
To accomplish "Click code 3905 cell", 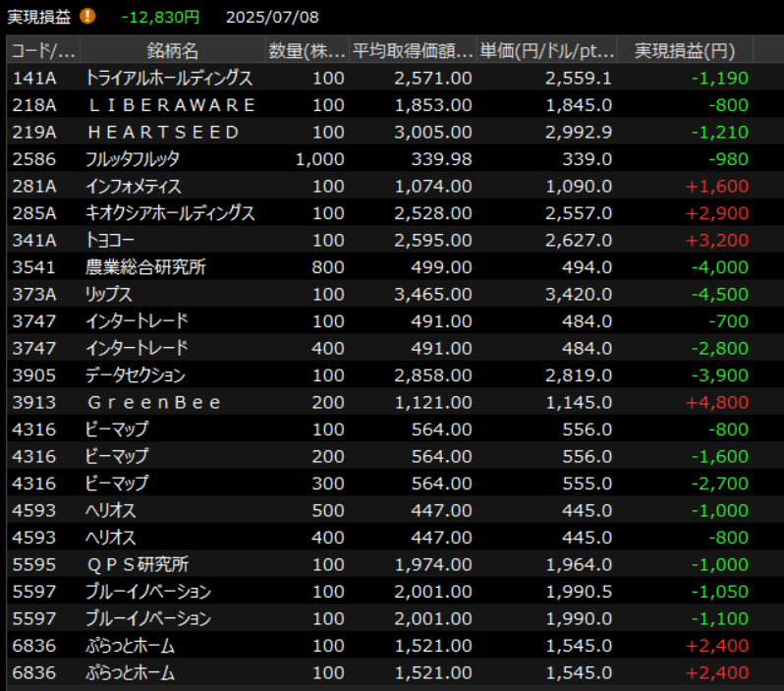I will (x=34, y=374).
